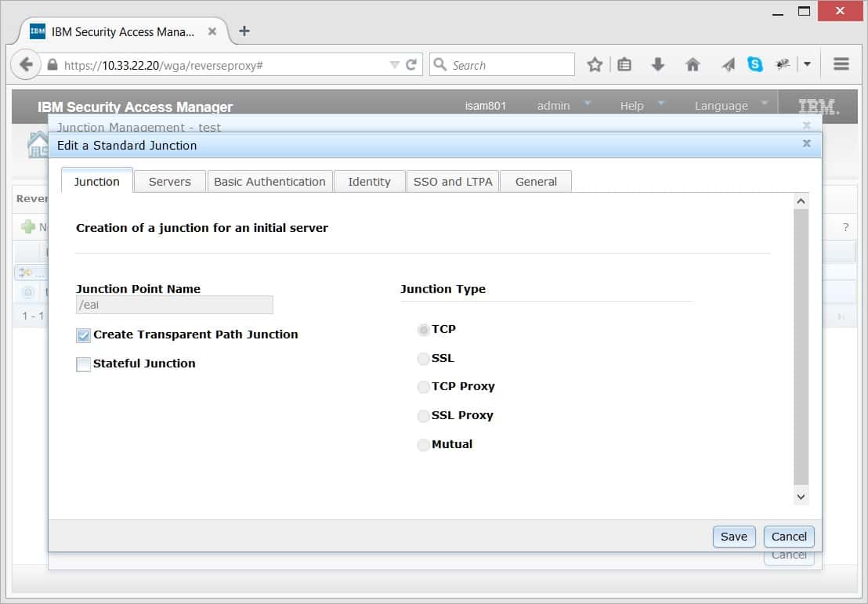Close the Edit a Standard Junction dialog
This screenshot has width=868, height=604.
point(806,144)
